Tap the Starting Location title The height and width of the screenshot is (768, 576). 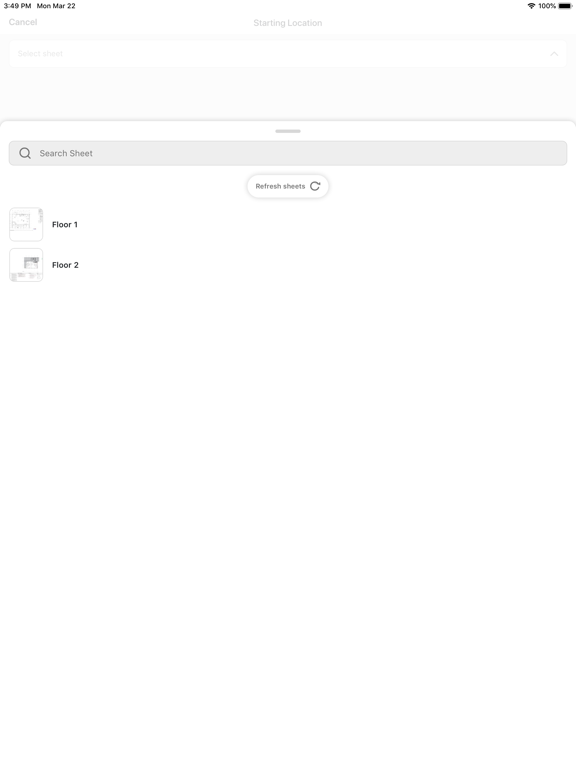(x=288, y=23)
